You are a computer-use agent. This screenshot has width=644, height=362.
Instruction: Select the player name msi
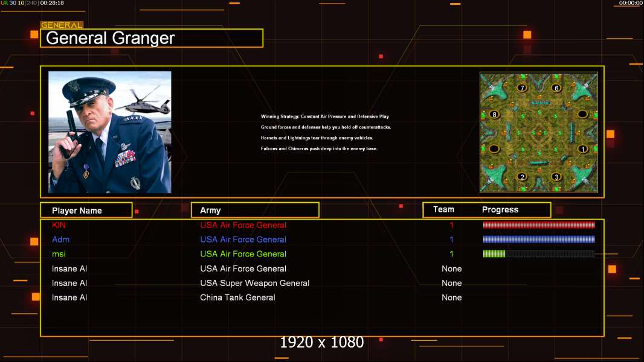pyautogui.click(x=59, y=254)
